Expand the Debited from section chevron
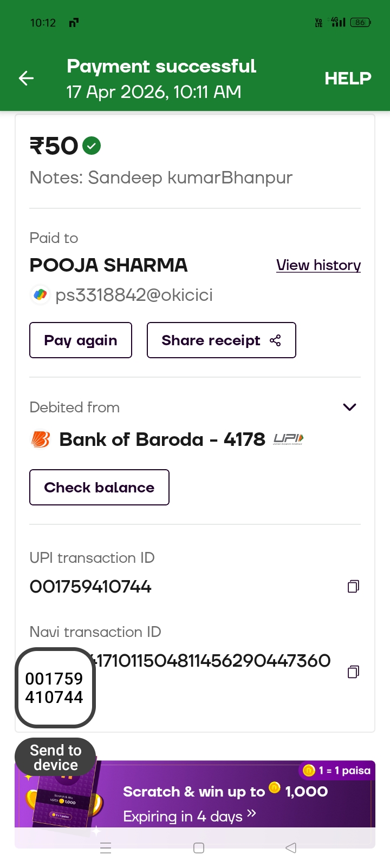Image resolution: width=390 pixels, height=868 pixels. coord(350,407)
